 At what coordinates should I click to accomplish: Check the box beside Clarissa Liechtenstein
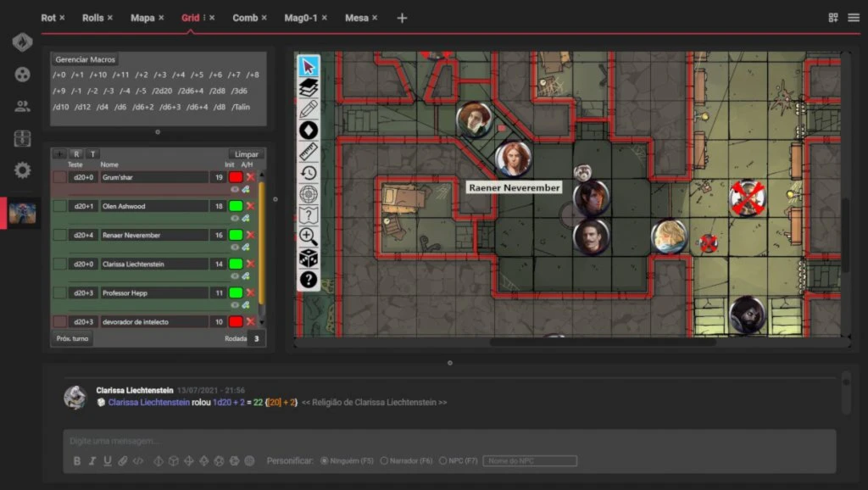pos(60,264)
